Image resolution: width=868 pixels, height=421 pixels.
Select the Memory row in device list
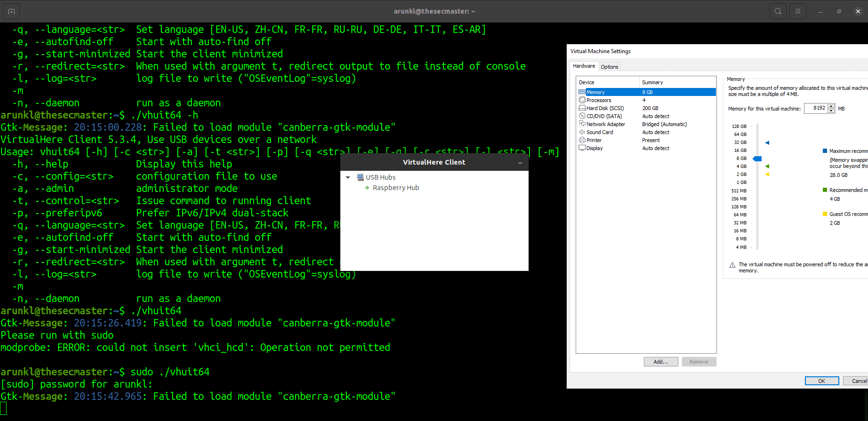point(646,92)
